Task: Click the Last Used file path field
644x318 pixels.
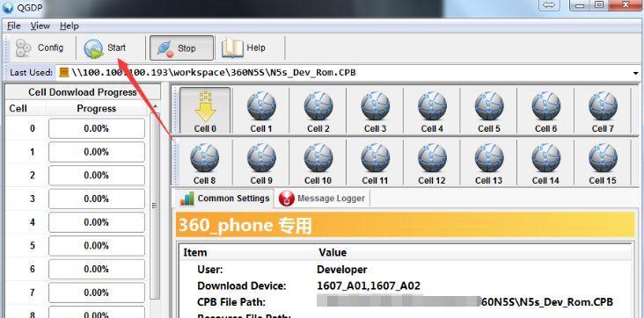Action: pyautogui.click(x=345, y=73)
